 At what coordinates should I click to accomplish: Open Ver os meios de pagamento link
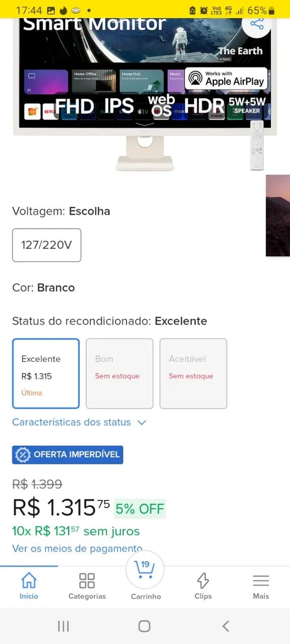(77, 548)
